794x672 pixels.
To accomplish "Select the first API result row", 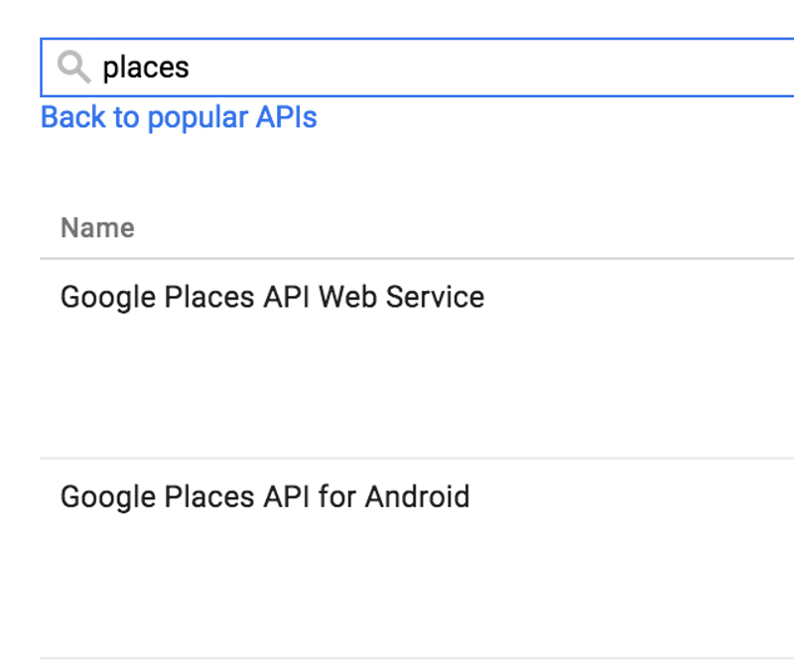I will [397, 337].
